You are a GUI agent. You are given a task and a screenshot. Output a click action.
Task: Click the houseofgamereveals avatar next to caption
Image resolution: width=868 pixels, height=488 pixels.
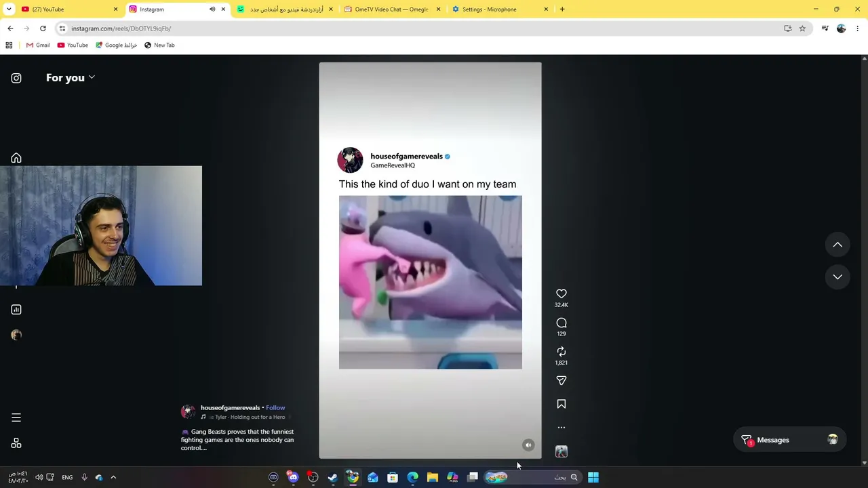pos(188,411)
